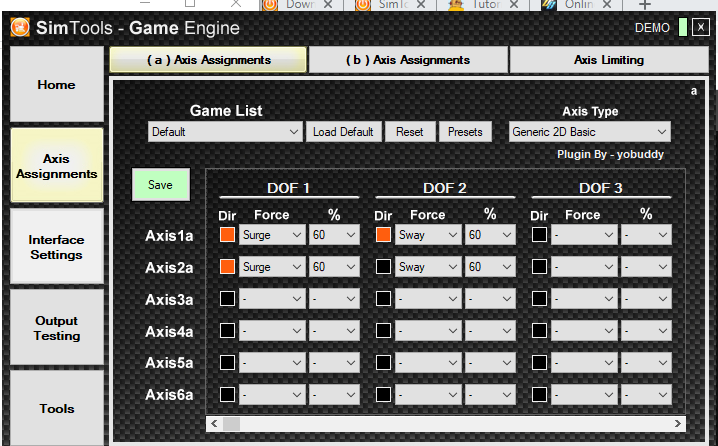Open Axis6a DOF 1 Force dropdown
718x446 pixels.
(x=272, y=395)
